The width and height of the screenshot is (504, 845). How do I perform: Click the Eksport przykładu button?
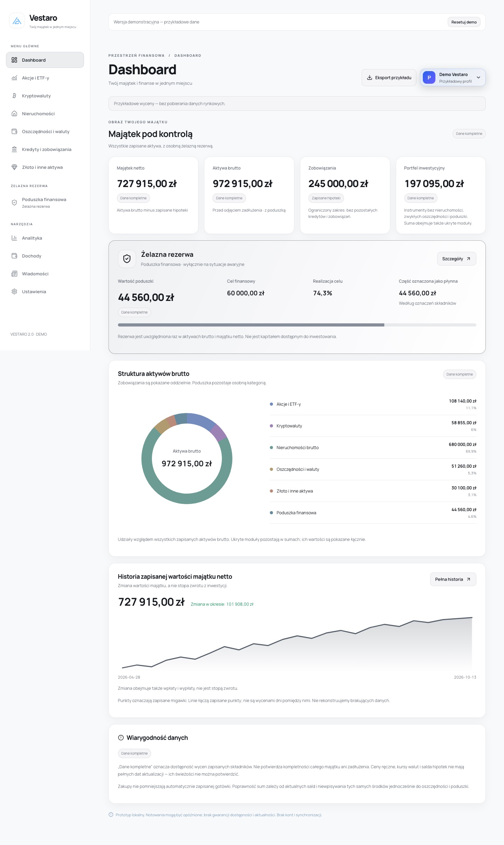[x=389, y=77]
